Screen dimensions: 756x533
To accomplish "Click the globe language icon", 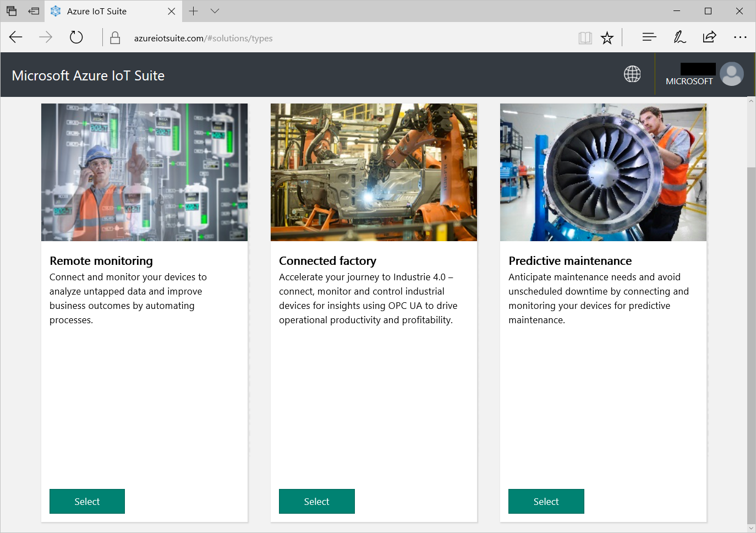I will pos(632,74).
